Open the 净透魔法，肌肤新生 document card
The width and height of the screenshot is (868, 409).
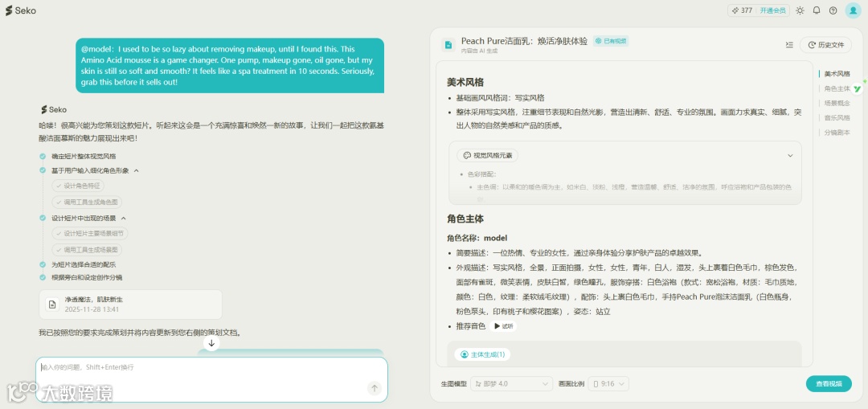(131, 305)
